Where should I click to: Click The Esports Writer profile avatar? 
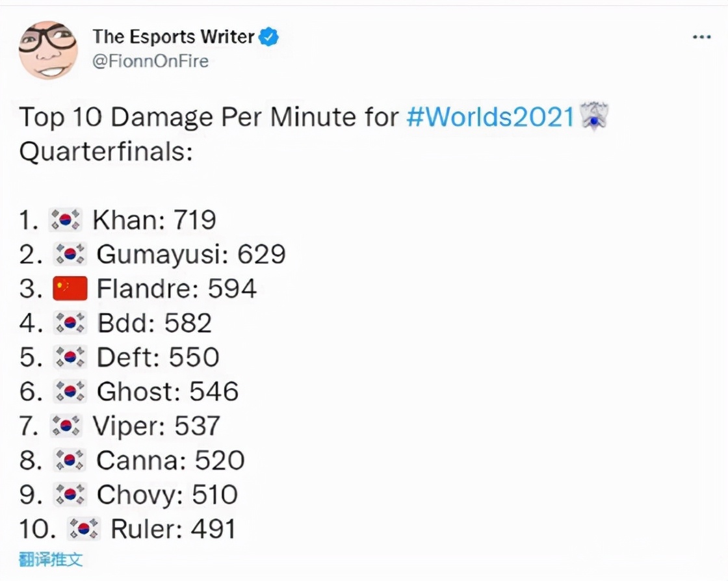[49, 50]
